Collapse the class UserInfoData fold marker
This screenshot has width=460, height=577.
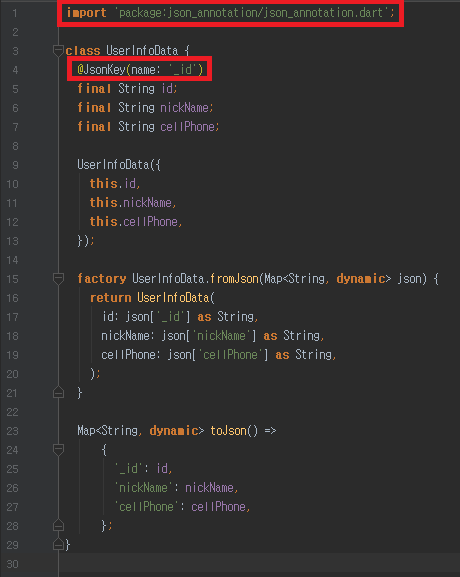[x=58, y=50]
